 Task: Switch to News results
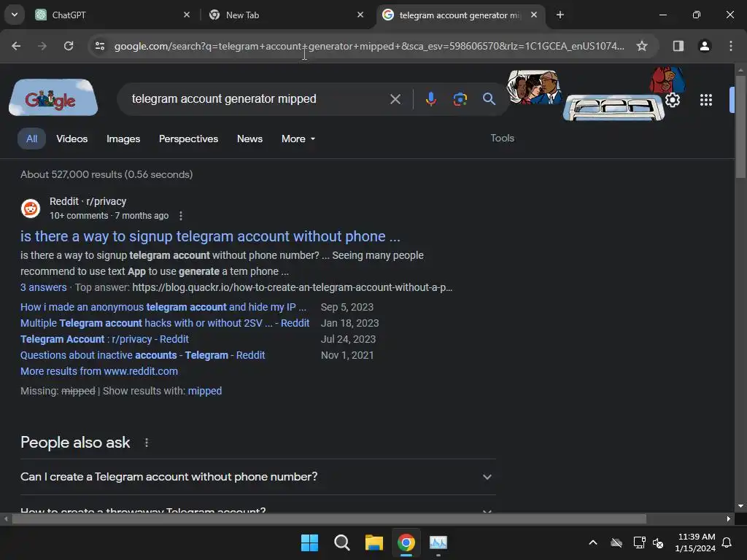249,139
